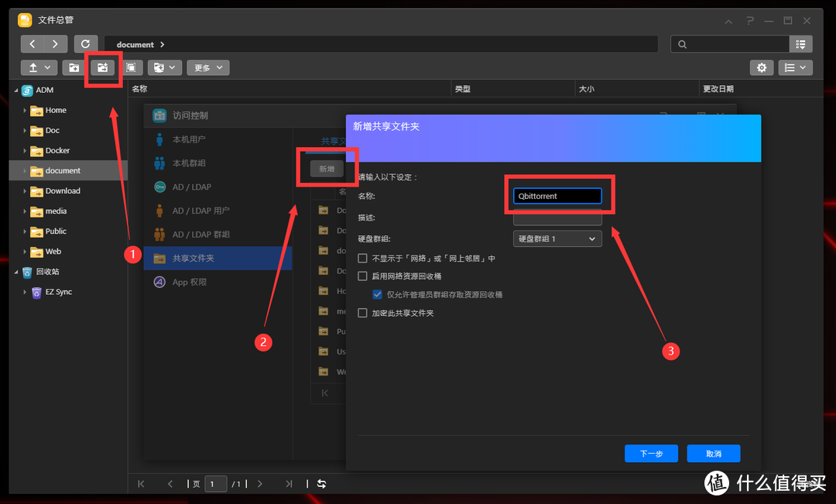
Task: Click the 文件总管 app icon
Action: pos(25,20)
